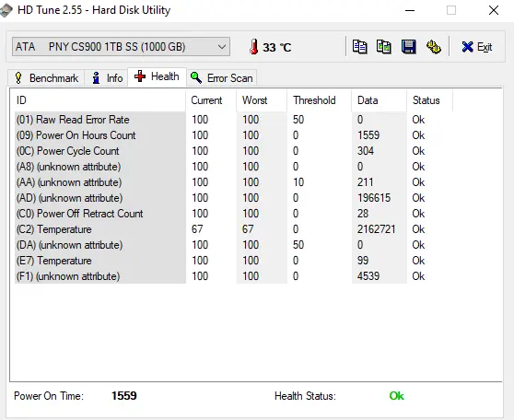The width and height of the screenshot is (514, 420).
Task: Select the (E7) Temperature row
Action: [233, 261]
